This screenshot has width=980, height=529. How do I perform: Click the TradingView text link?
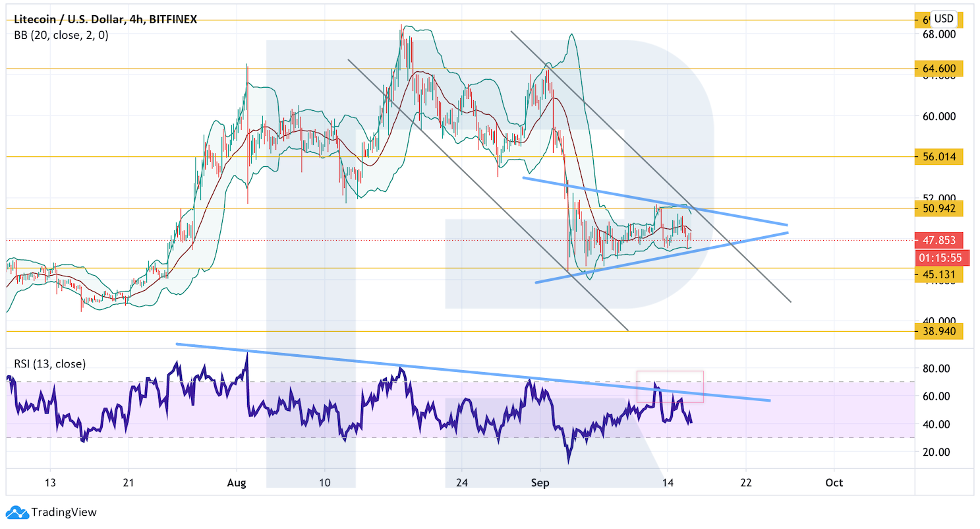pos(64,512)
